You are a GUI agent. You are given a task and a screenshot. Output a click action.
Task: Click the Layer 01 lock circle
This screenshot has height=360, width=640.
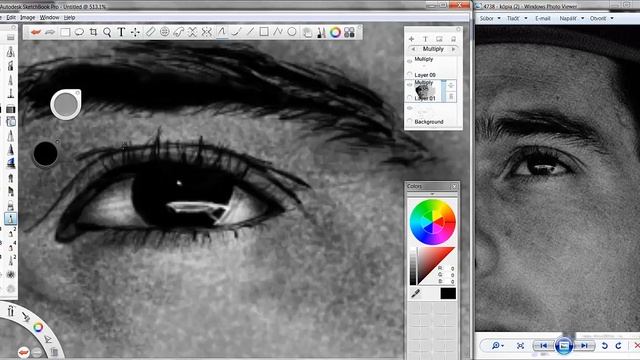pyautogui.click(x=410, y=98)
